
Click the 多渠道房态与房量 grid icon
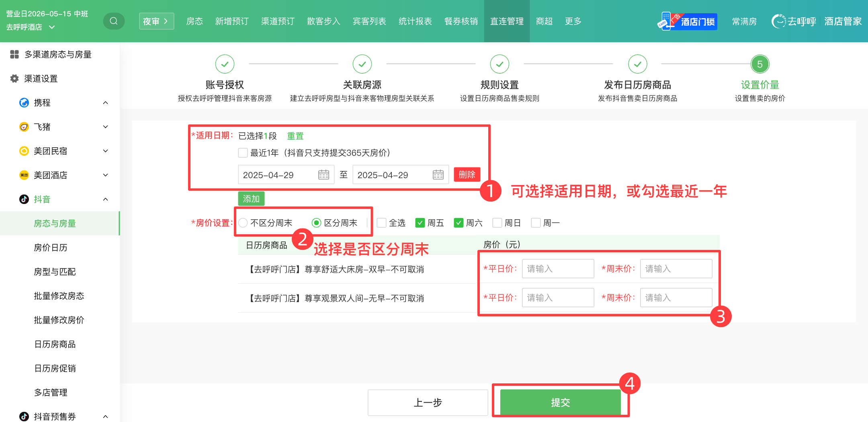coord(14,54)
